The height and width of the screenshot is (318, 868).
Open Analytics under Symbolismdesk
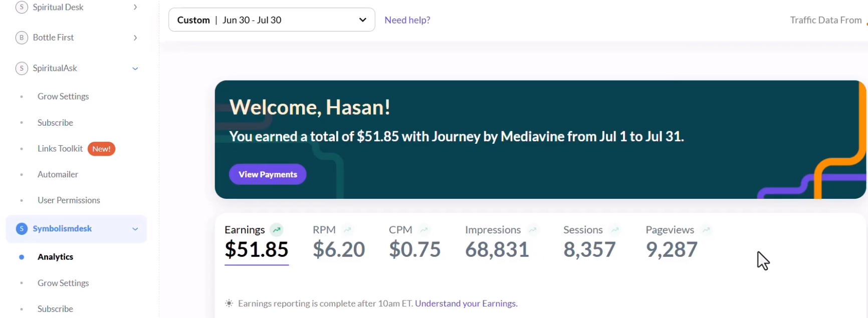(55, 257)
